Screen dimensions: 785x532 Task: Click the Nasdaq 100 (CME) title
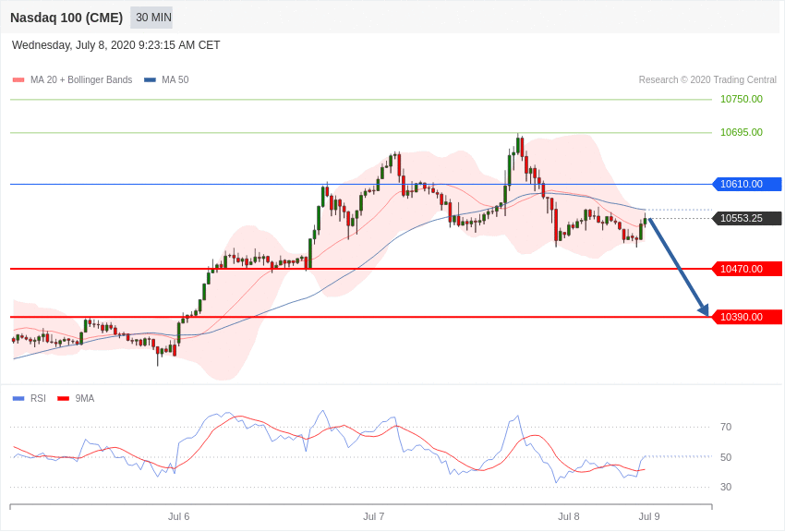click(66, 18)
